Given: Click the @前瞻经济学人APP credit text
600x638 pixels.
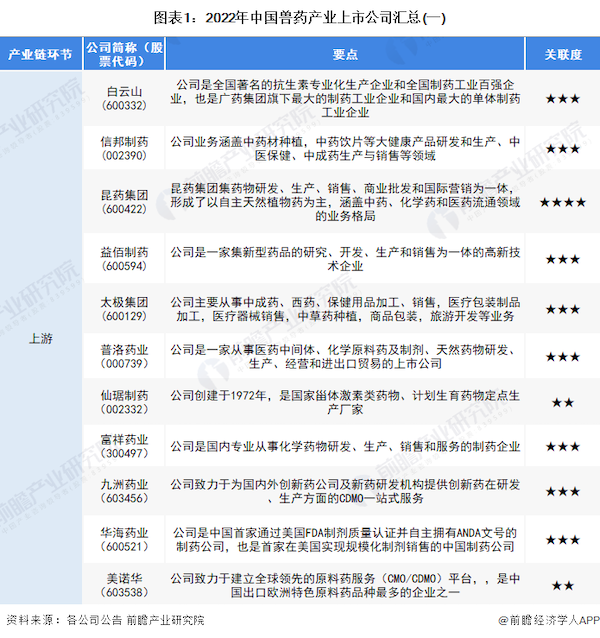Looking at the screenshot, I should coord(549,620).
